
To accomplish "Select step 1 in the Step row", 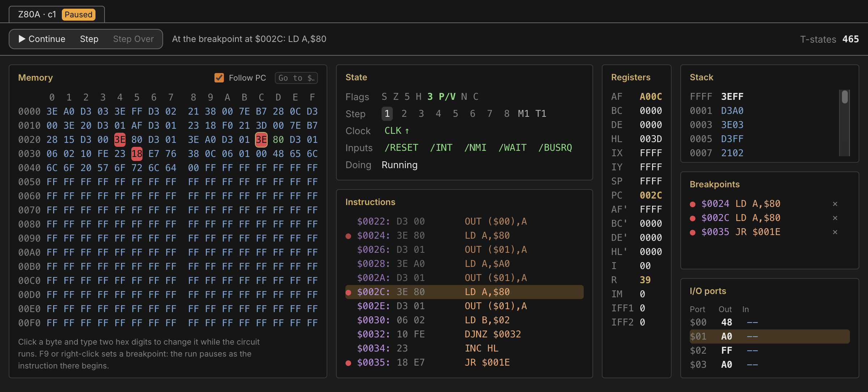I will point(387,114).
